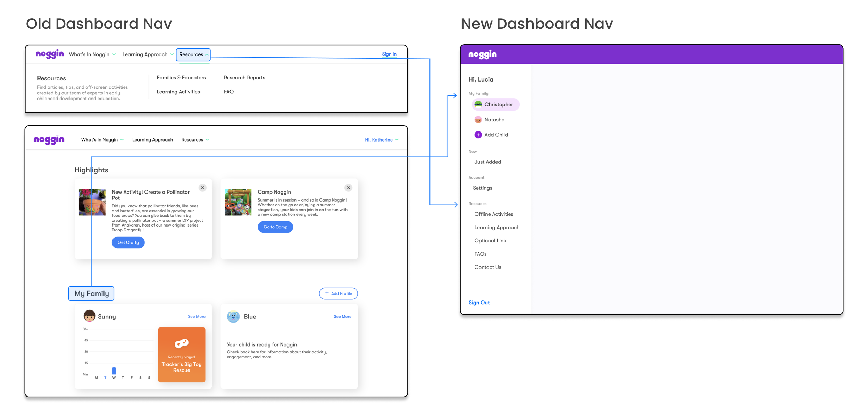The height and width of the screenshot is (409, 868).
Task: Click the Add Profile button
Action: coord(338,293)
